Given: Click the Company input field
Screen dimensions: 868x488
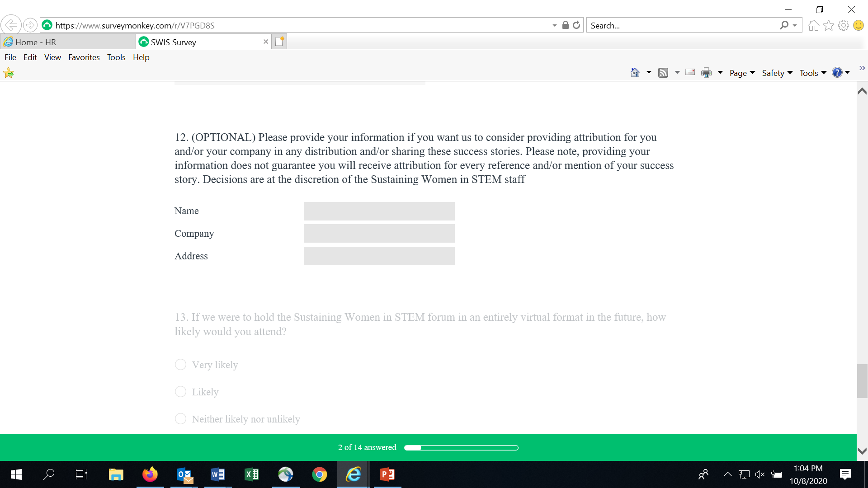Looking at the screenshot, I should (x=379, y=234).
